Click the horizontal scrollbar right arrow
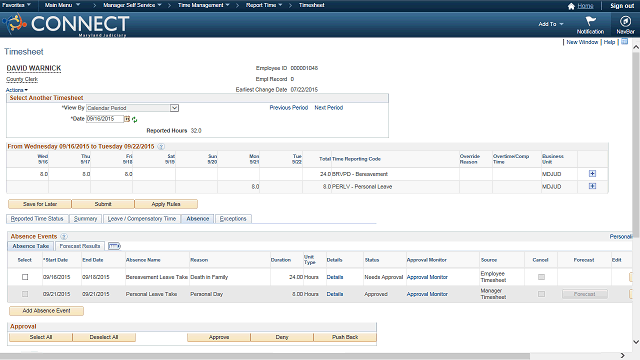This screenshot has width=640, height=360. [x=623, y=356]
